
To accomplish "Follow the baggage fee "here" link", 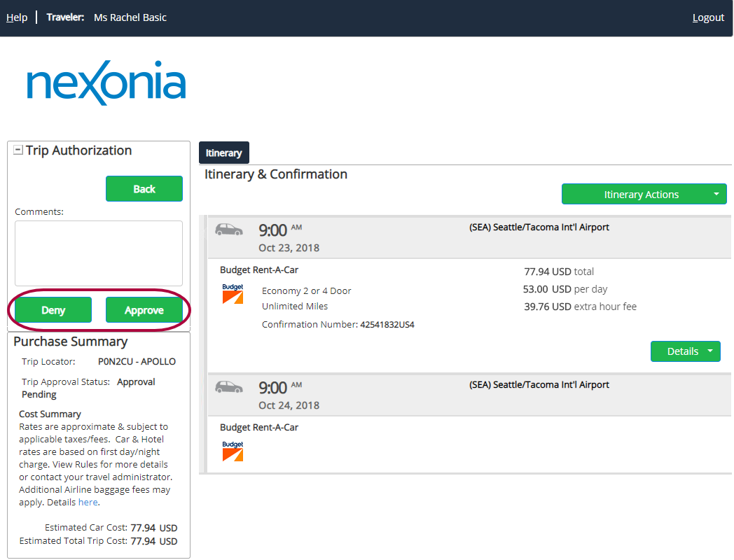I will pyautogui.click(x=88, y=503).
